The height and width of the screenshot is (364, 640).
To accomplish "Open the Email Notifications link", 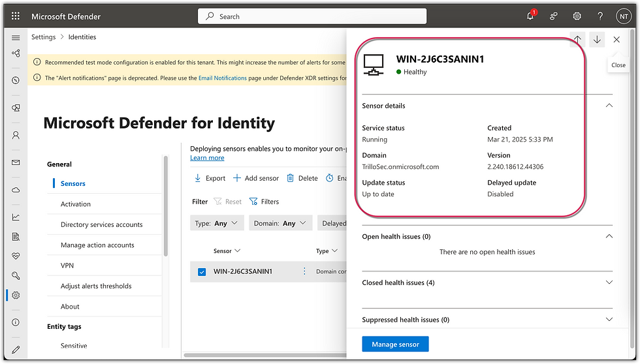I will click(223, 78).
